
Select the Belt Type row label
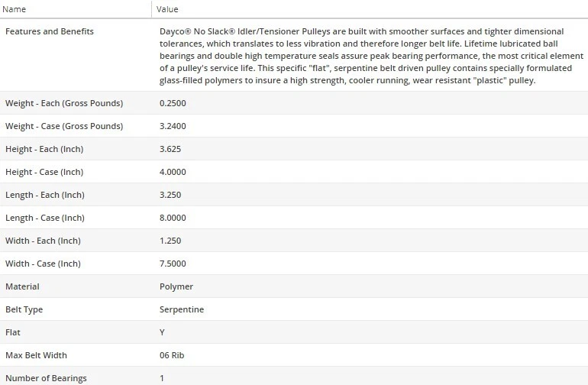[24, 309]
